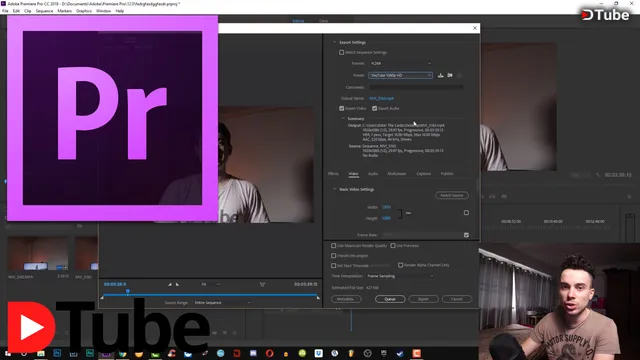Viewport: 640px width, 360px height.
Task: Click the current timecode in export preview
Action: tap(115, 284)
